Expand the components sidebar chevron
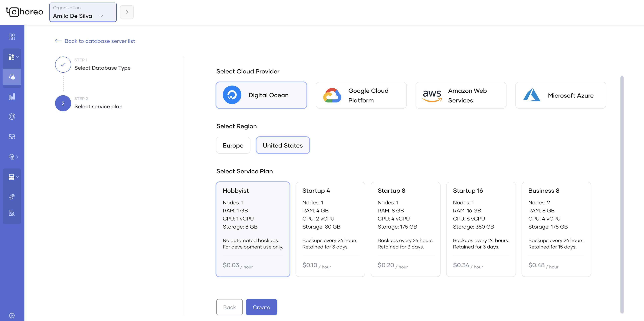644x321 pixels. (17, 57)
